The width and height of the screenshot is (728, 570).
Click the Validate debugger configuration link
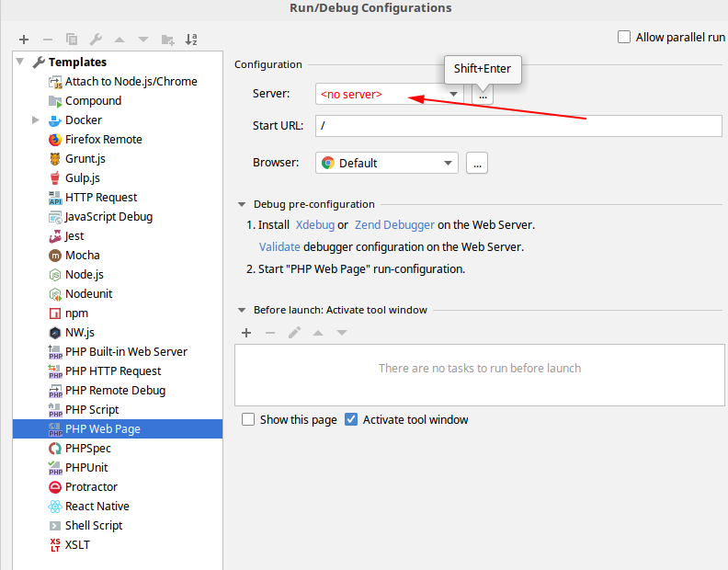click(279, 247)
